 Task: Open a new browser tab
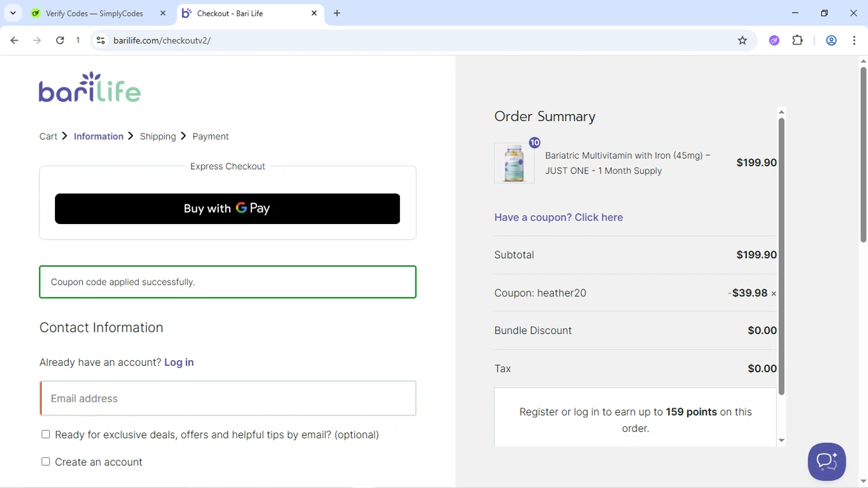tap(337, 13)
